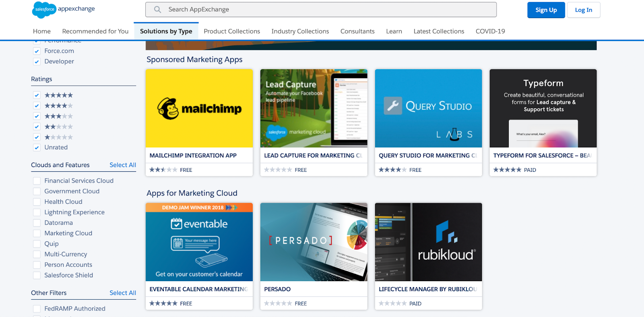Select the Solutions by Type tab

click(166, 31)
